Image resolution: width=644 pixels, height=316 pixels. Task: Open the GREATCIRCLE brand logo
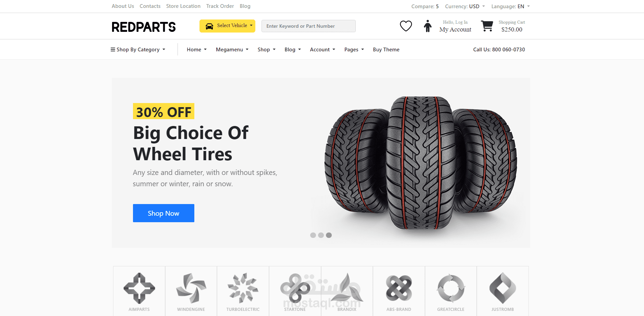451,288
